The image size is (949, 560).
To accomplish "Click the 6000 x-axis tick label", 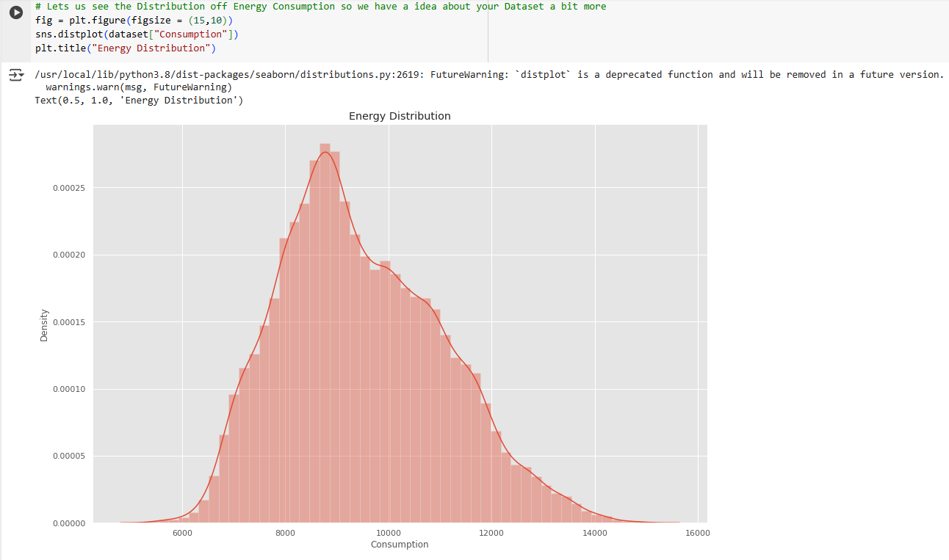I will [182, 533].
